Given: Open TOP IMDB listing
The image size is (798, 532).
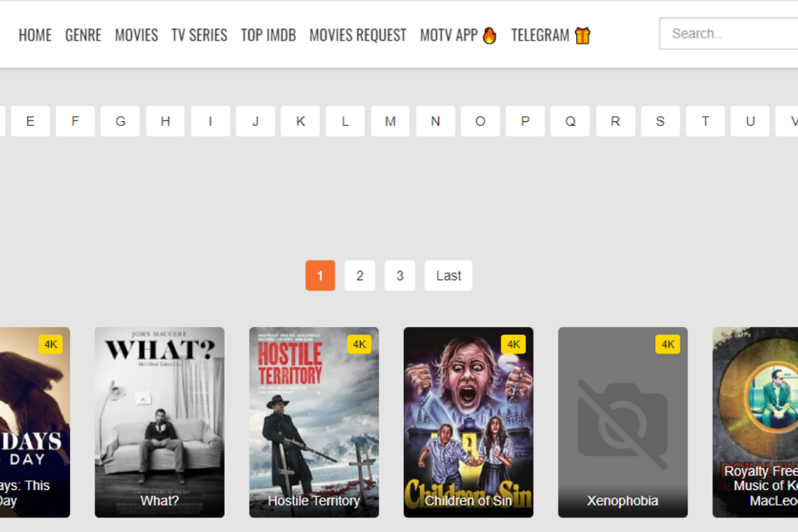Looking at the screenshot, I should coord(268,35).
